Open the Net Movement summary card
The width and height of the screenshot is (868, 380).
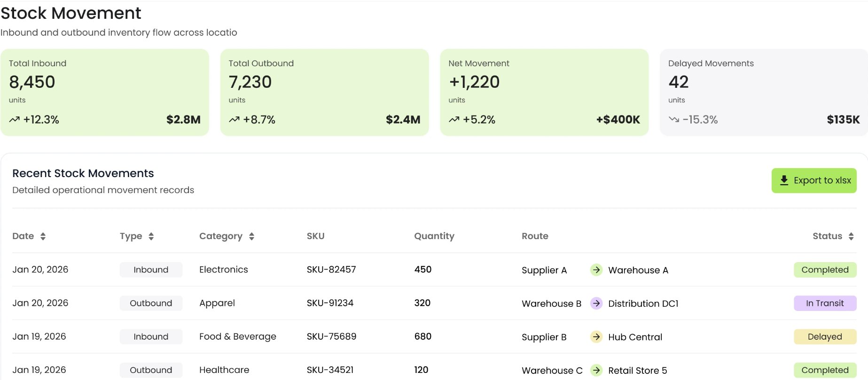tap(544, 93)
